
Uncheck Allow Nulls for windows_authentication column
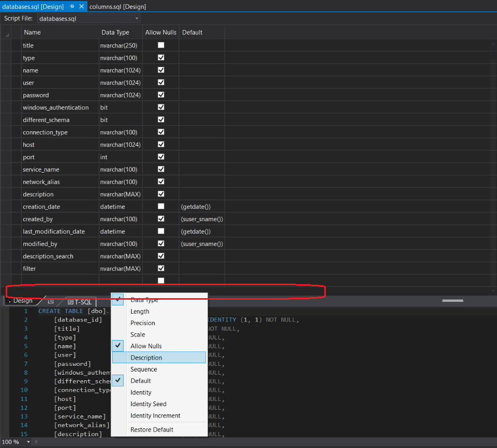[161, 107]
